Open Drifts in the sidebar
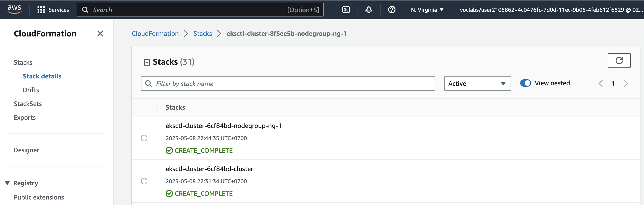 tap(31, 90)
